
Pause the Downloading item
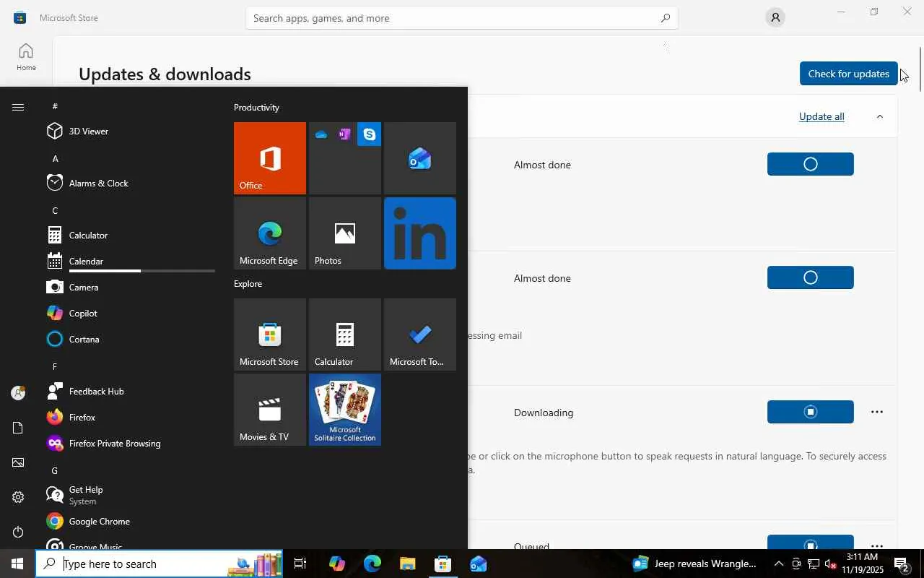click(811, 412)
